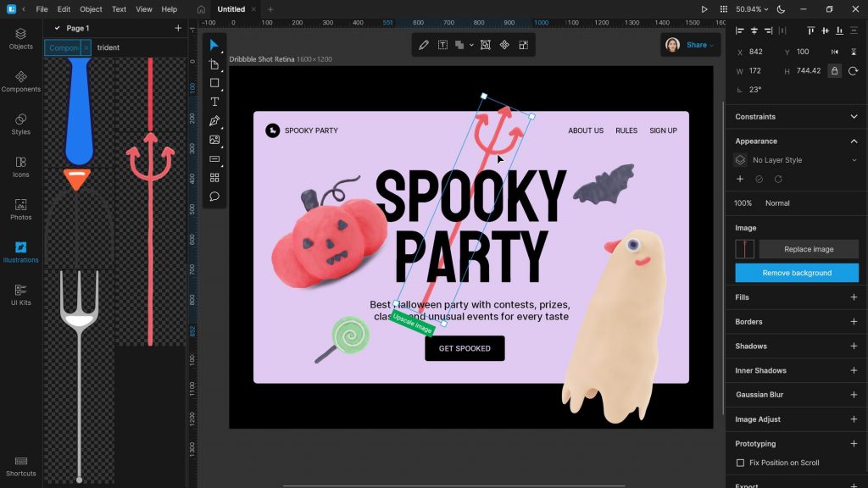Open a new document tab
The width and height of the screenshot is (868, 488).
(270, 9)
